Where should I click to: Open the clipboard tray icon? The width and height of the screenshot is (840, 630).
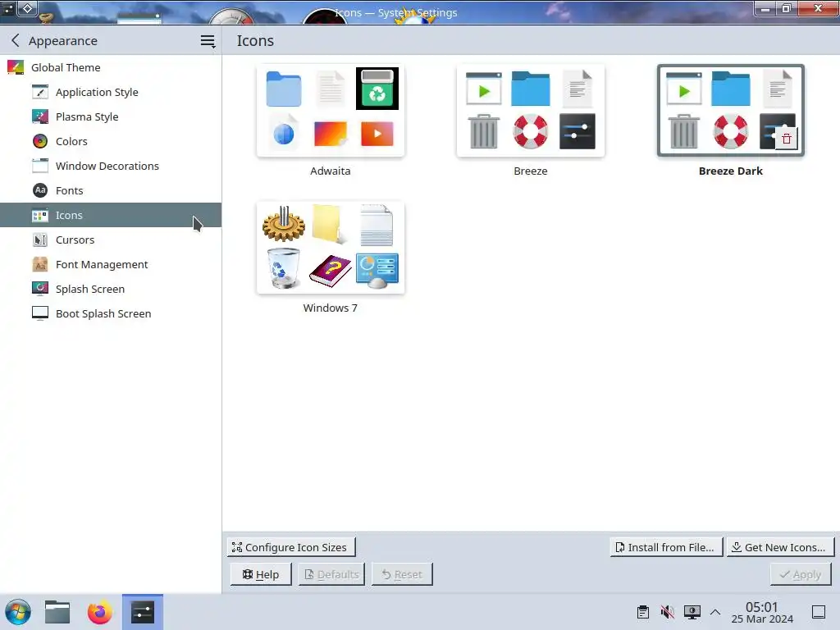(x=643, y=612)
